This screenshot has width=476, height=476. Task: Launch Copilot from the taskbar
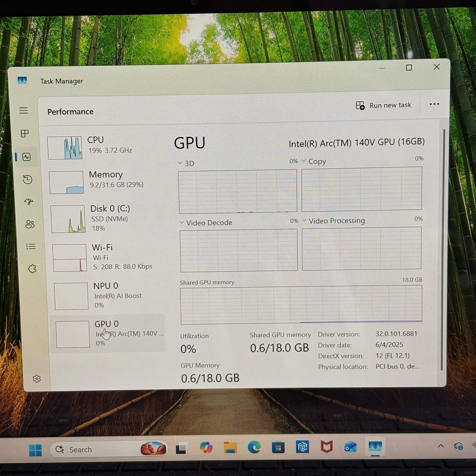point(206,447)
